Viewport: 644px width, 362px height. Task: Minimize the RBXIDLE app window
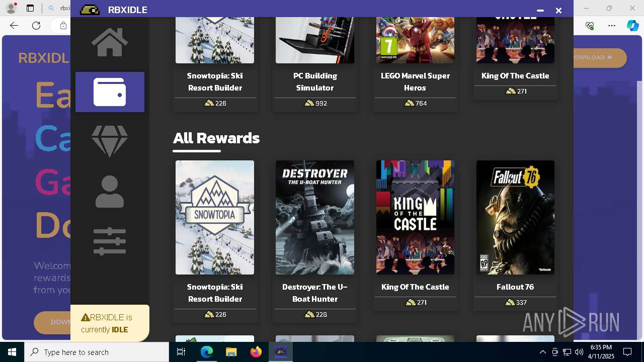point(540,10)
